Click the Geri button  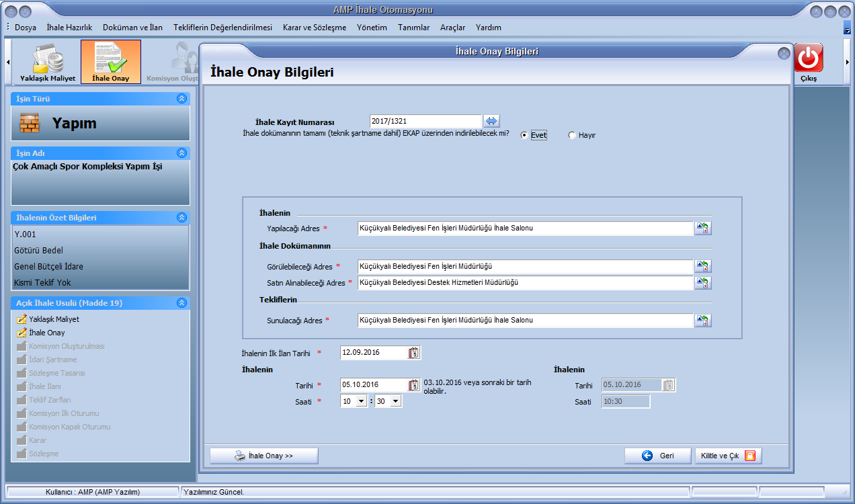click(x=657, y=456)
